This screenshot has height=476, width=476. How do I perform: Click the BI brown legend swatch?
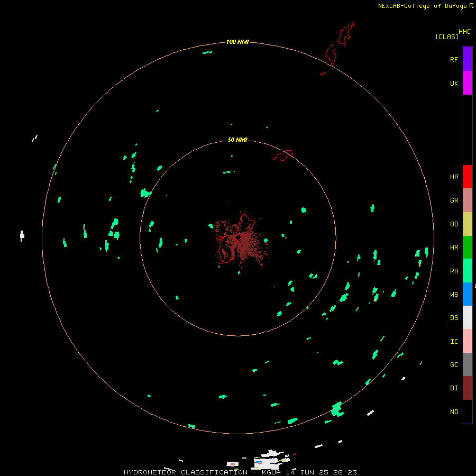[467, 388]
